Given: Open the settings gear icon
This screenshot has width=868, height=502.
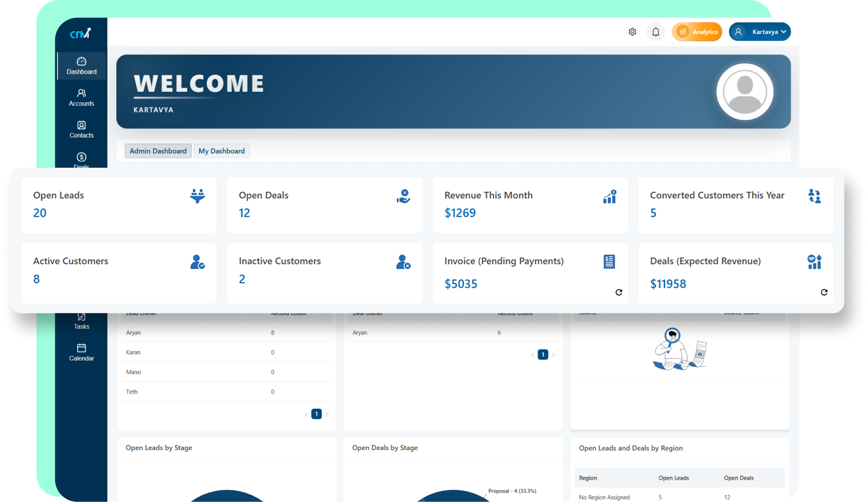Looking at the screenshot, I should click(x=632, y=32).
